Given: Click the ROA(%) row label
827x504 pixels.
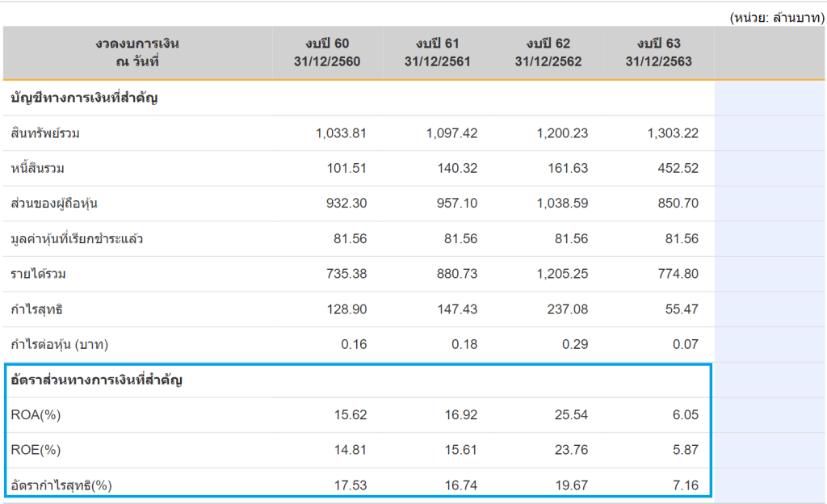Looking at the screenshot, I should (36, 415).
